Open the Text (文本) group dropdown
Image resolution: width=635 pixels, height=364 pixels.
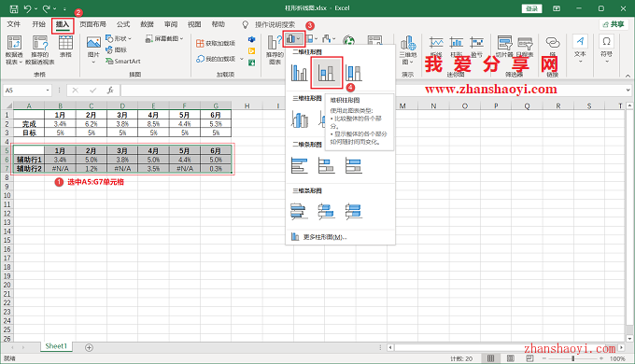pos(580,49)
